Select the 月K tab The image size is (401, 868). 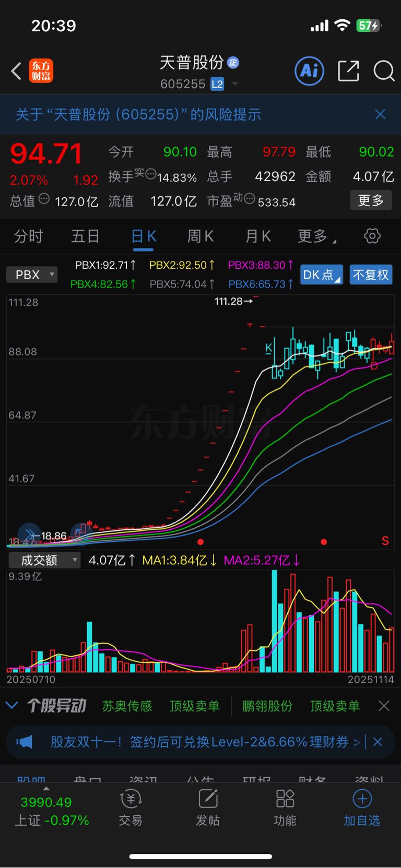click(x=258, y=236)
